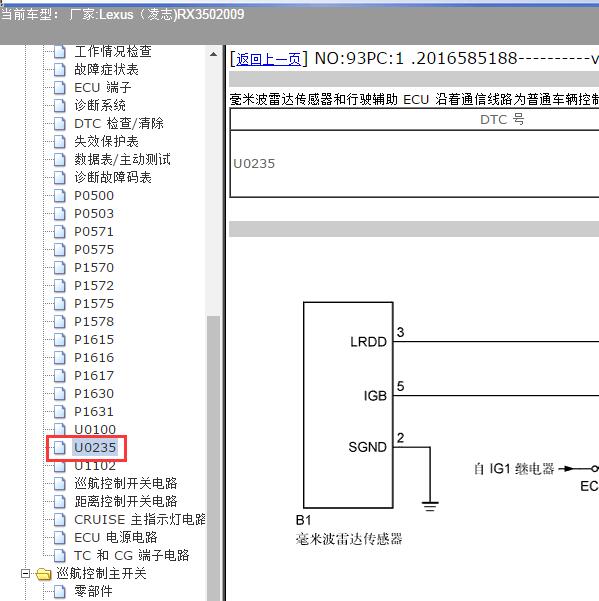Open 诊断系统 entry

(100, 105)
